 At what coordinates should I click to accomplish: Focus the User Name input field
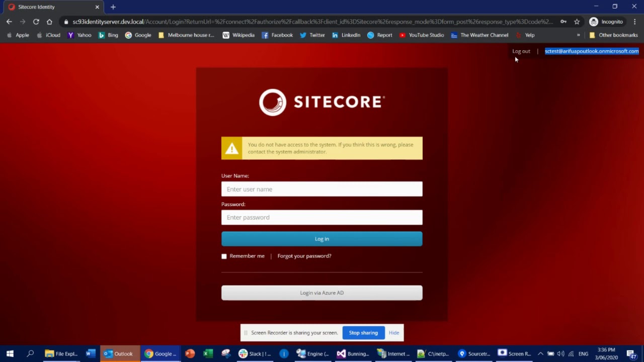(x=322, y=189)
